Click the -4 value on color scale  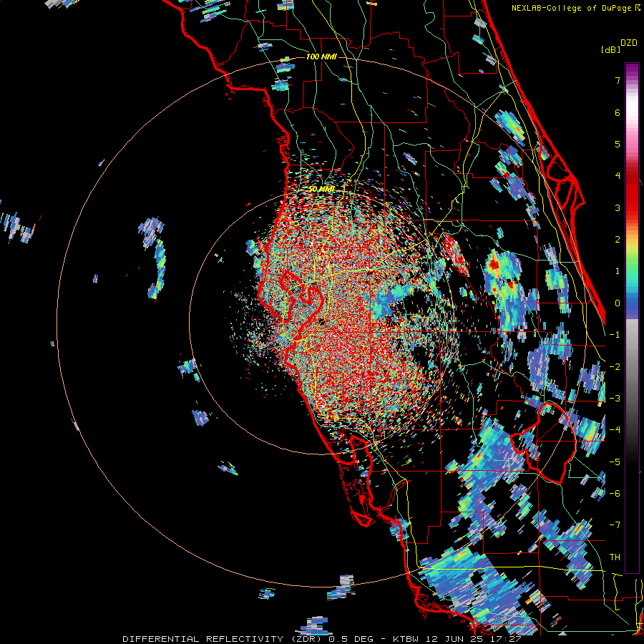615,430
